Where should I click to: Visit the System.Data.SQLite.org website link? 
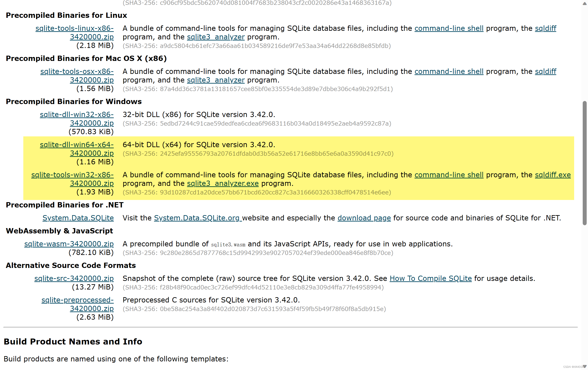coord(197,218)
